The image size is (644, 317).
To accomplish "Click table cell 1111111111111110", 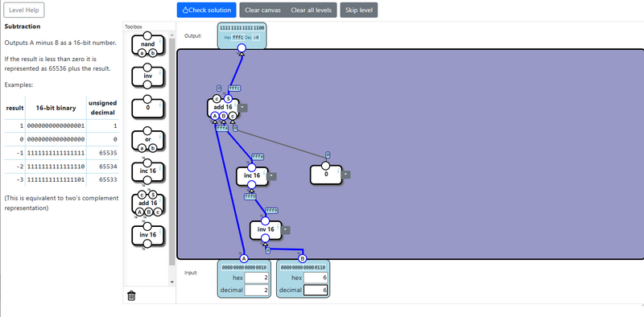I will pos(56,167).
